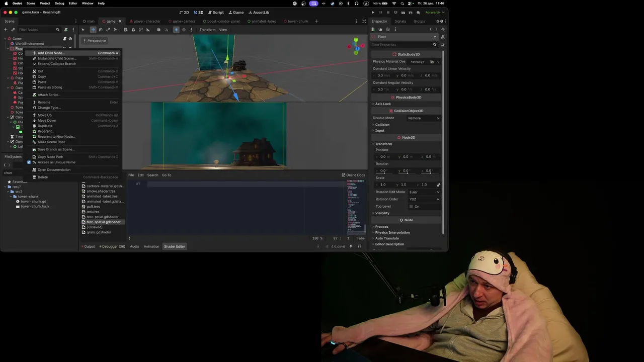Toggle Top Level On checkbox

point(411,207)
